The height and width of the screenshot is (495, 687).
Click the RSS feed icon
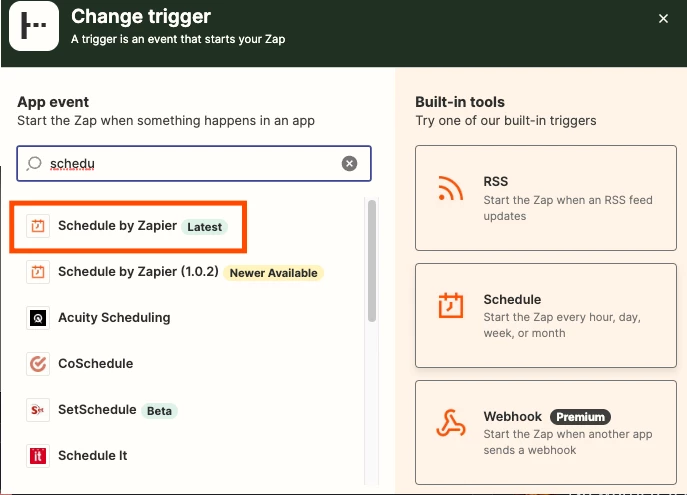pos(450,188)
